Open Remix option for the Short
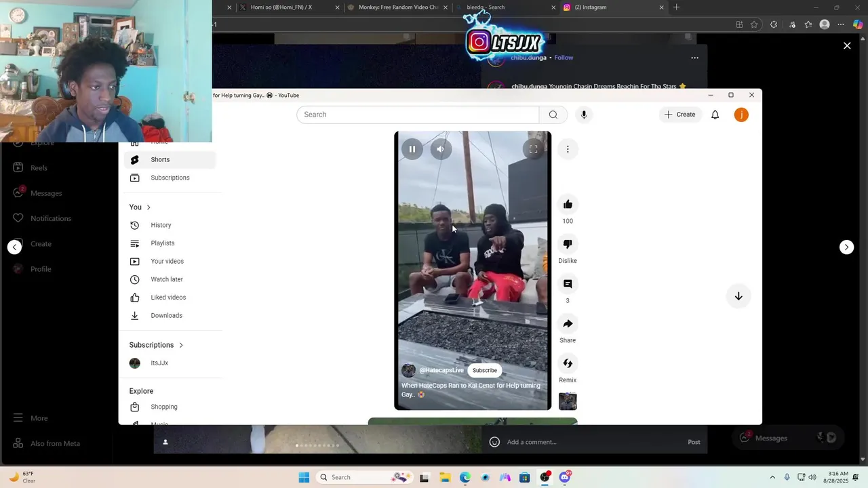 [x=568, y=363]
